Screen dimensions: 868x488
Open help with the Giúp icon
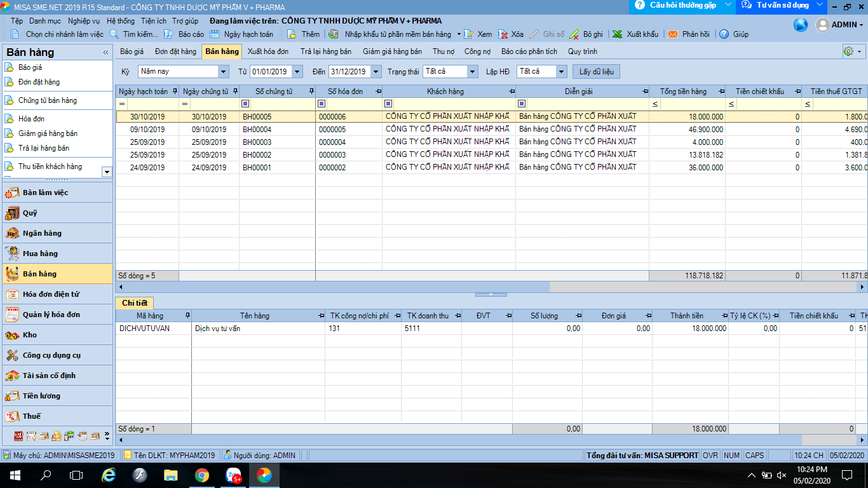click(x=724, y=34)
